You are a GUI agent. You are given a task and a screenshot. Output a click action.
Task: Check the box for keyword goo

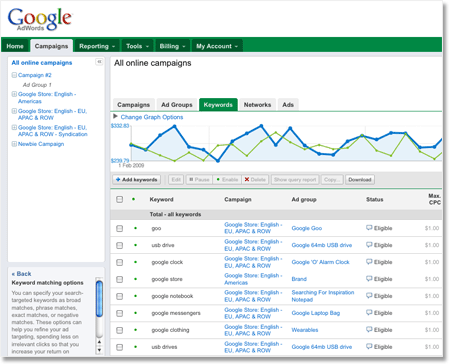click(119, 228)
